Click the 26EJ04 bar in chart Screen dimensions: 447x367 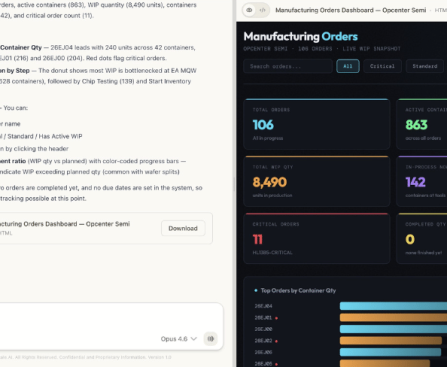393,306
